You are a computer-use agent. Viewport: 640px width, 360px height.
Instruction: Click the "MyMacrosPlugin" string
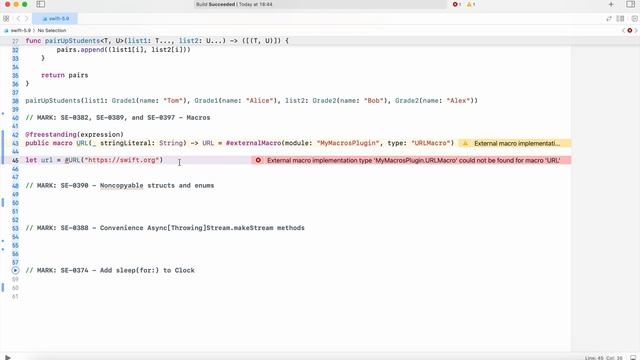tap(348, 143)
